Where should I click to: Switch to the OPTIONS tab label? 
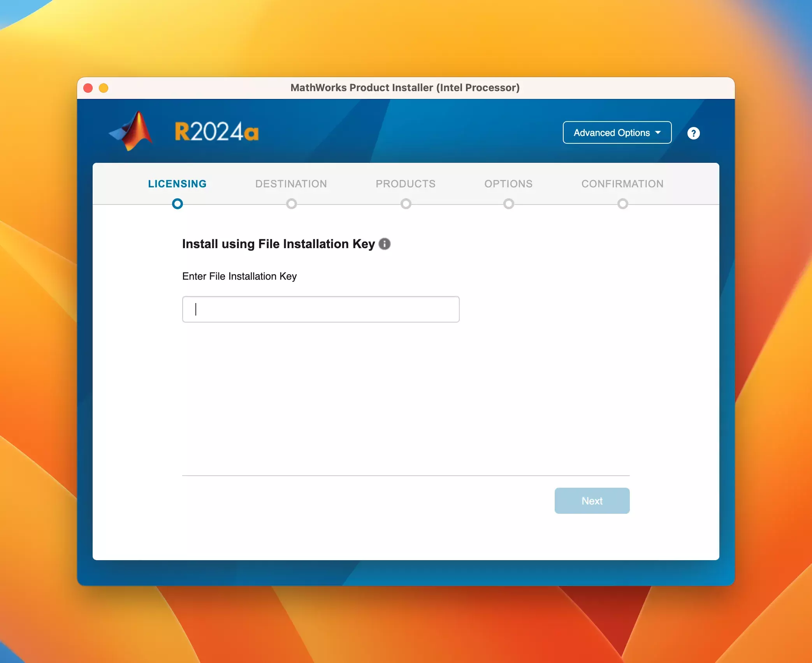click(508, 184)
